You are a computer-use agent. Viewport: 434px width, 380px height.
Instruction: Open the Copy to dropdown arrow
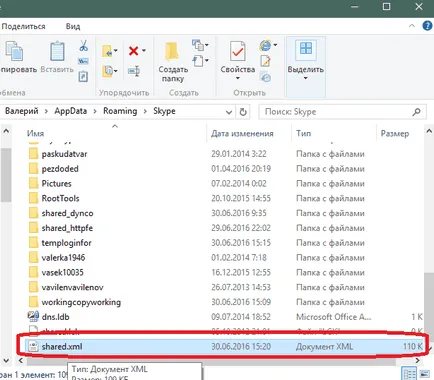point(116,71)
